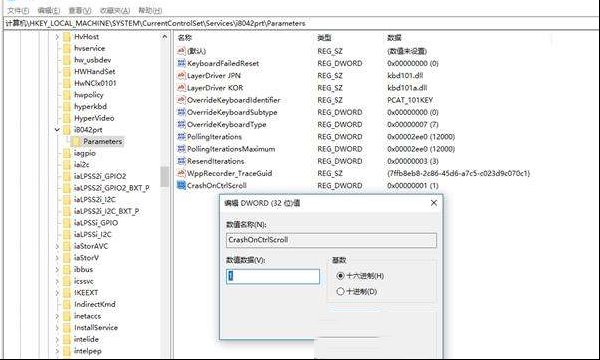600x360 pixels.
Task: Expand the icssvc tree node
Action: [x=57, y=281]
